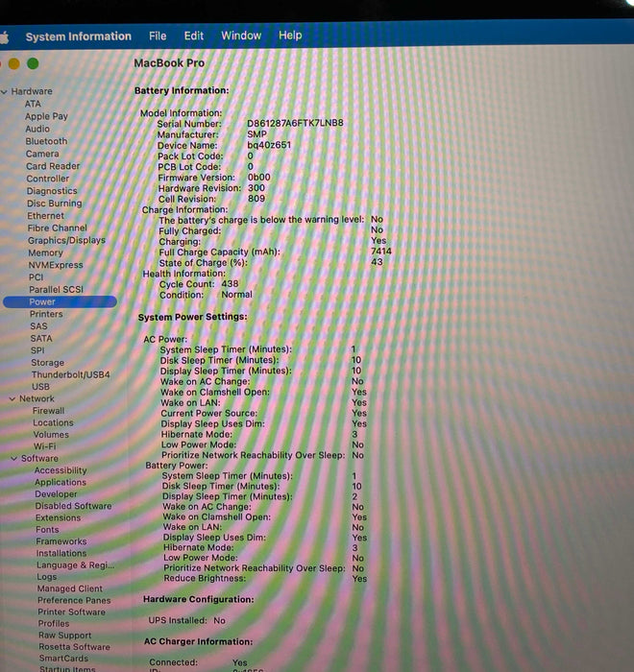Select Graphics/Displays in the sidebar

point(66,240)
